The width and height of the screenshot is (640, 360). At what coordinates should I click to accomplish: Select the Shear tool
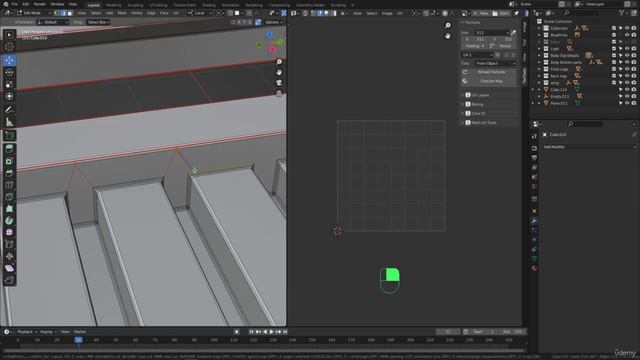(9, 268)
